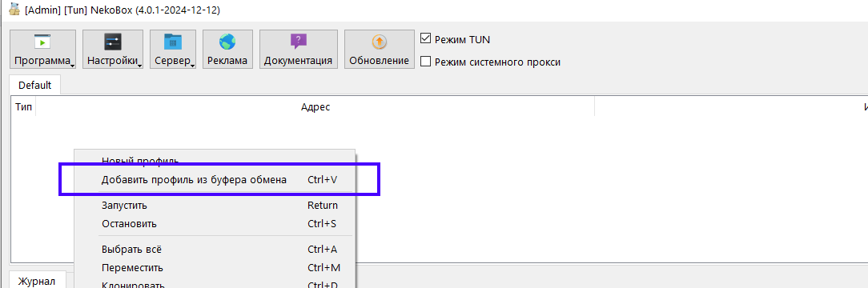The width and height of the screenshot is (868, 288).
Task: Select Добавить профиль из буфера обмена
Action: coord(215,180)
